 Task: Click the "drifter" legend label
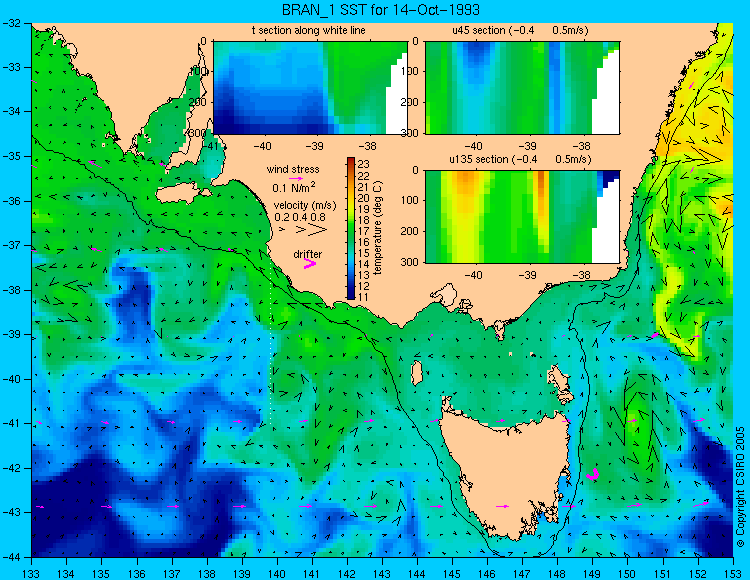point(308,254)
